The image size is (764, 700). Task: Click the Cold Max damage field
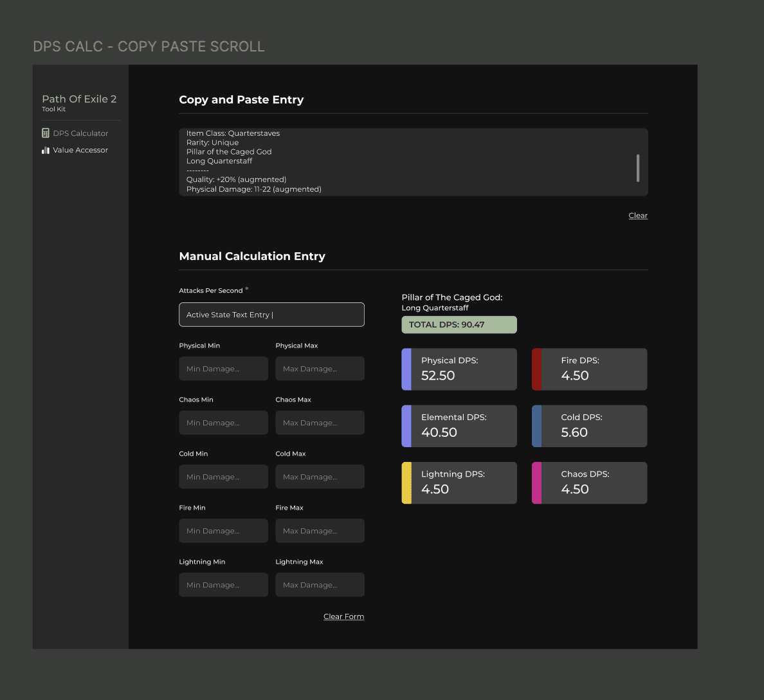pyautogui.click(x=320, y=477)
